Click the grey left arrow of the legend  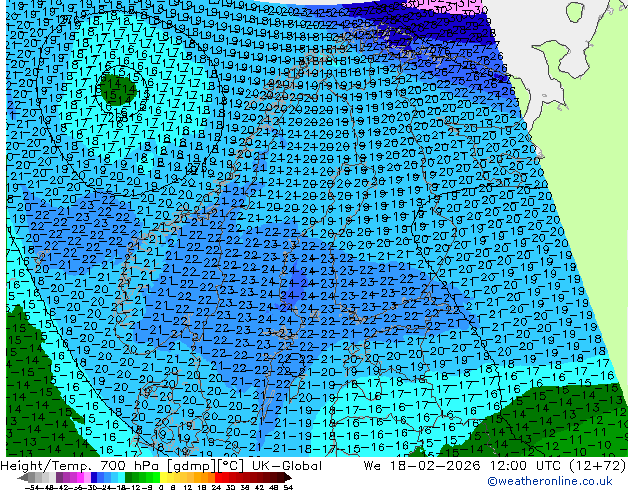pos(22,477)
